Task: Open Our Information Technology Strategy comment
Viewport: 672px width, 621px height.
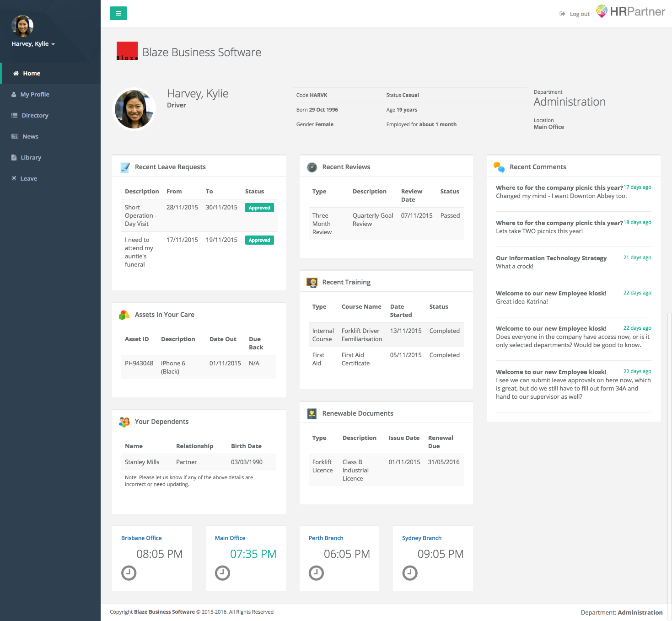Action: 551,258
